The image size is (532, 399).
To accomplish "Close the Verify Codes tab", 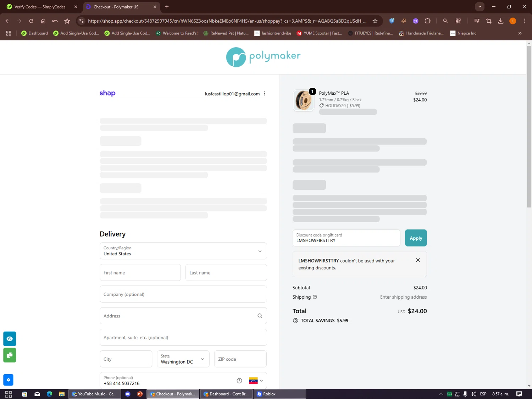I will pos(76,7).
